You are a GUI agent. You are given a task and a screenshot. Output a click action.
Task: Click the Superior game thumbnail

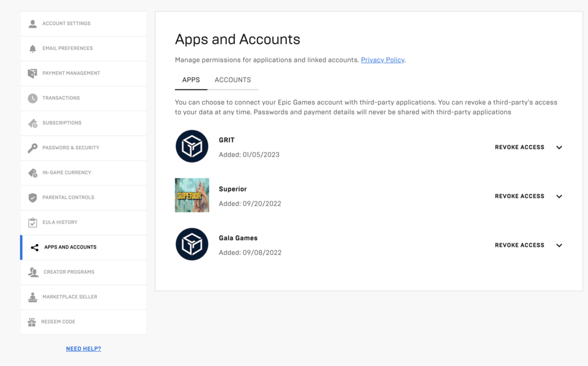(x=192, y=195)
